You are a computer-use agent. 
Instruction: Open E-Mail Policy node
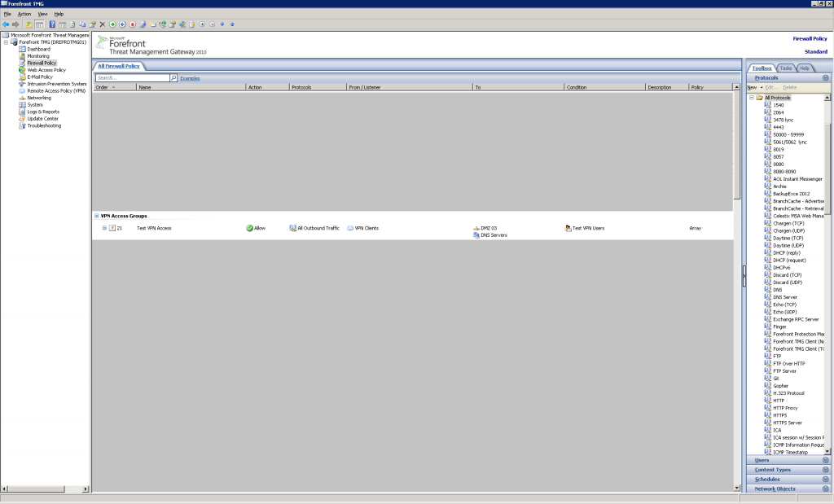pos(40,77)
